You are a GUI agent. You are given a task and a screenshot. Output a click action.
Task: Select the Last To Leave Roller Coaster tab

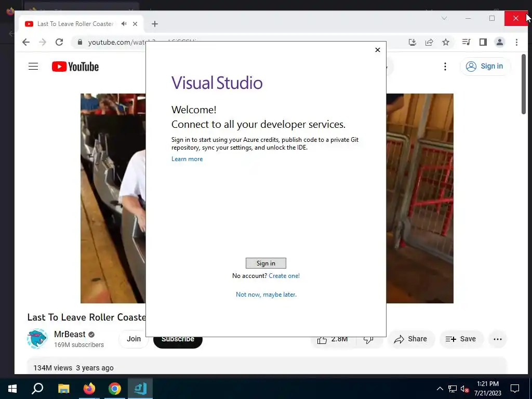coord(75,24)
